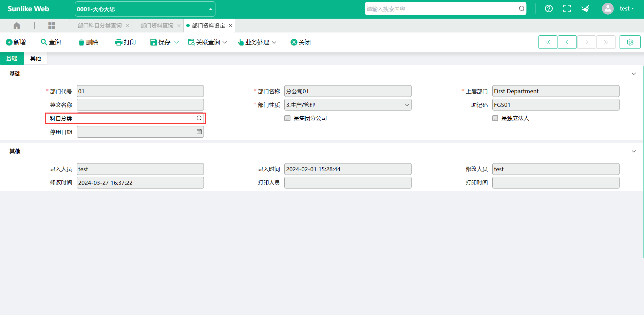The width and height of the screenshot is (644, 315).
Task: Jump to the first record
Action: click(x=548, y=42)
